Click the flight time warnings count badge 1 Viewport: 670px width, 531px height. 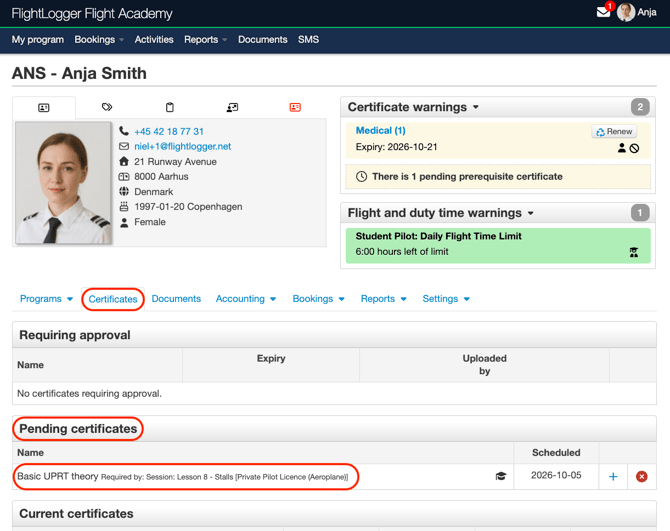coord(640,213)
